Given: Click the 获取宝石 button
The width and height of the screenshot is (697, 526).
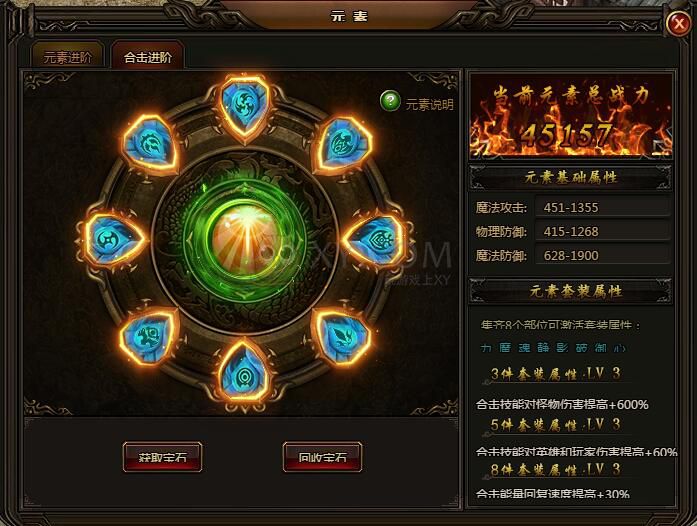Looking at the screenshot, I should pos(162,457).
